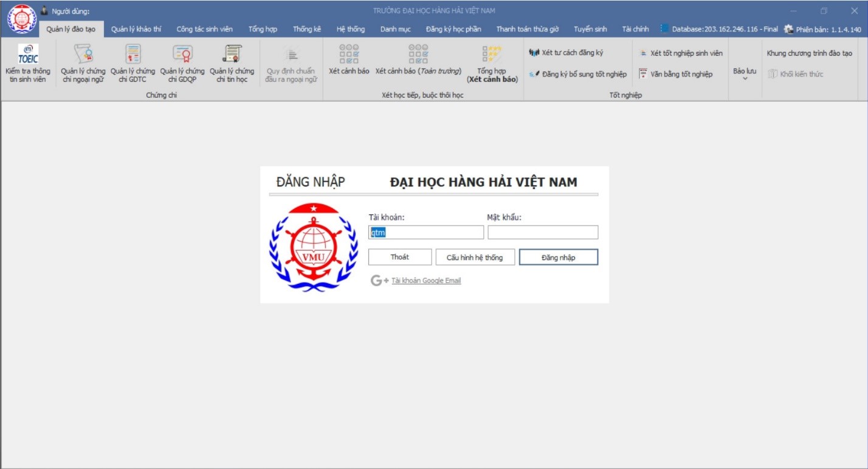The image size is (868, 469).
Task: Open the Thống kê tab
Action: 306,29
